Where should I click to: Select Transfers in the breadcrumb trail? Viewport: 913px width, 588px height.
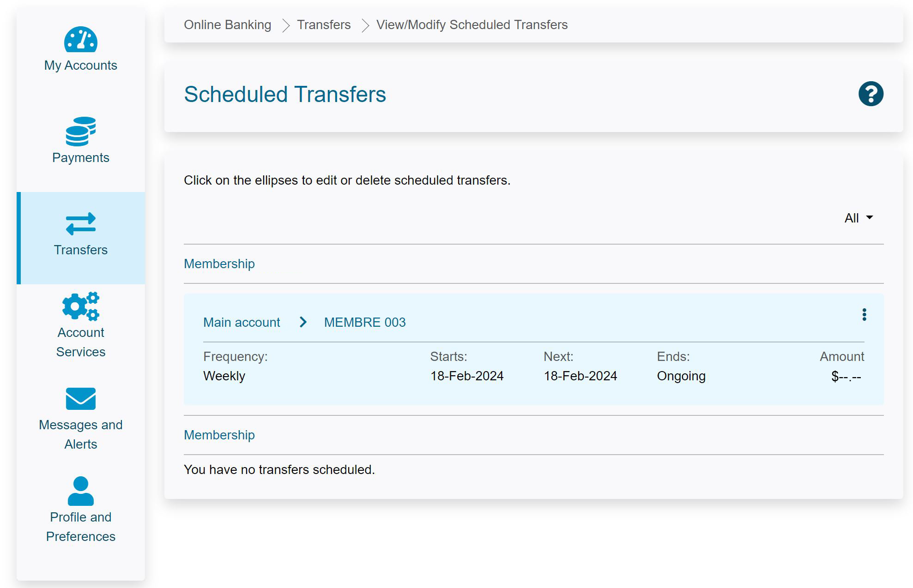pos(323,25)
